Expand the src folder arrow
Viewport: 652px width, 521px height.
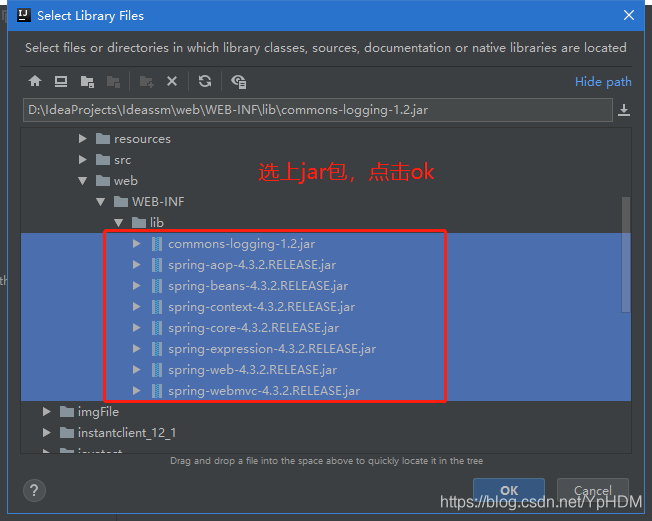coord(82,159)
